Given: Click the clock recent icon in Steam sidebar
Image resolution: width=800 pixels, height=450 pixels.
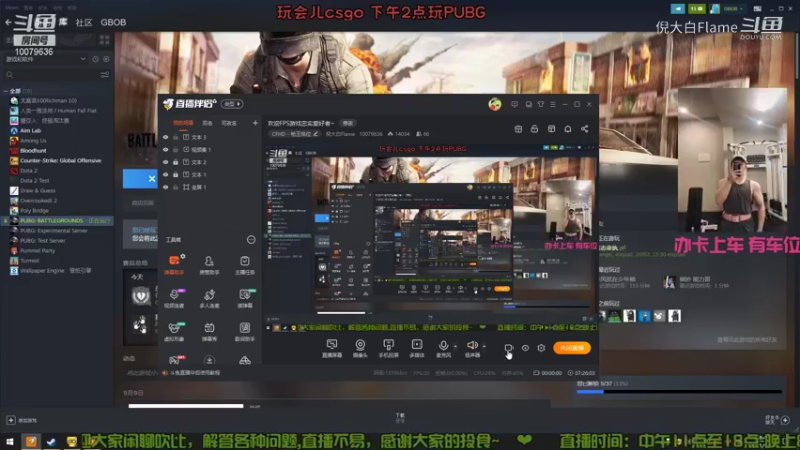Looking at the screenshot, I should pyautogui.click(x=95, y=59).
